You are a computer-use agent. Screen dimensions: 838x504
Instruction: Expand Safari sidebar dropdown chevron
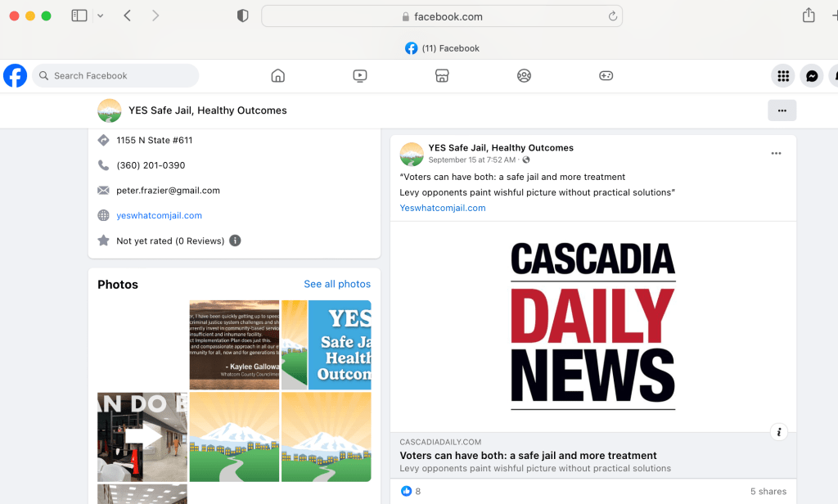100,16
